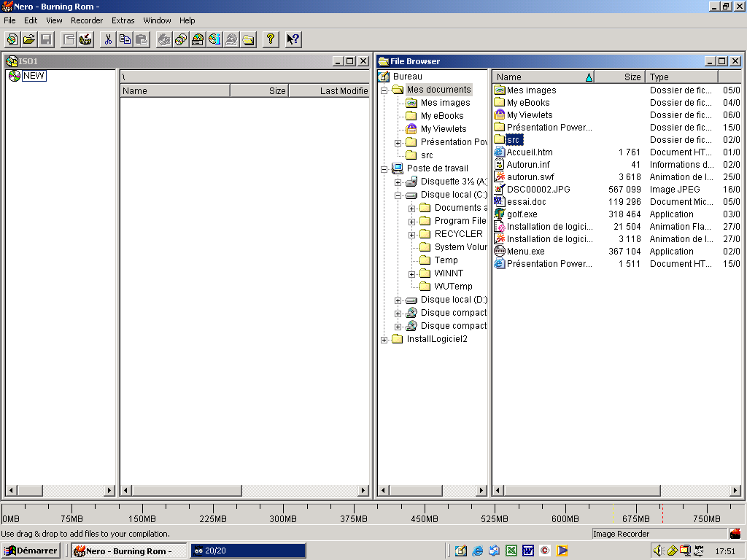
Task: Collapse the Poste de travail node
Action: pos(384,169)
